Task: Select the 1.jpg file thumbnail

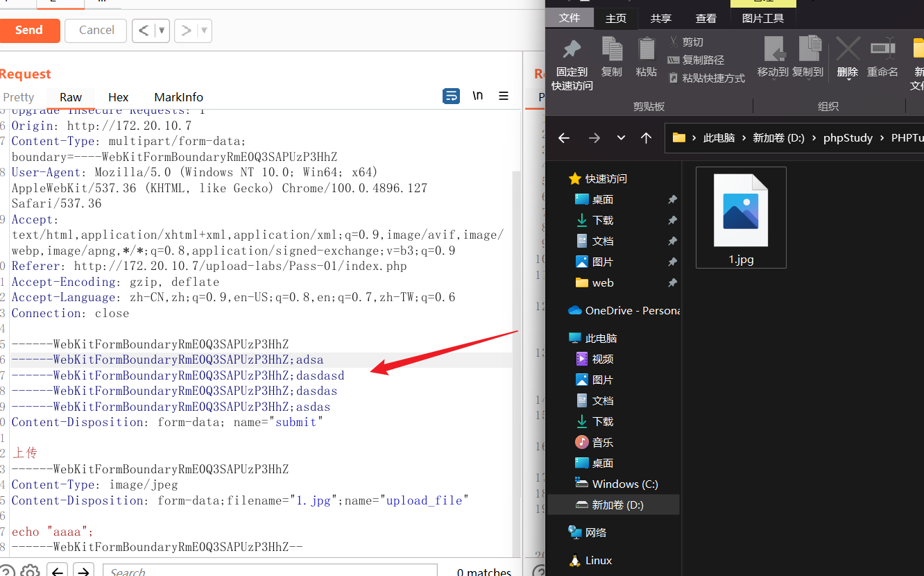Action: [741, 217]
